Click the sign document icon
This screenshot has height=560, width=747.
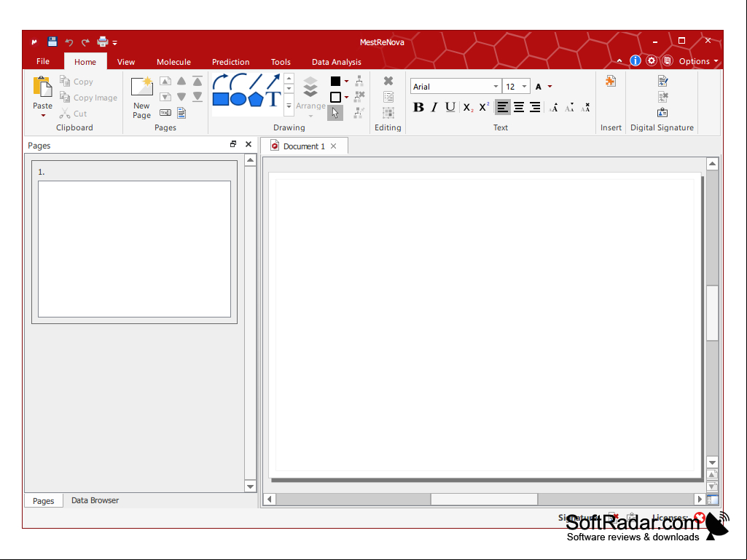tap(662, 81)
